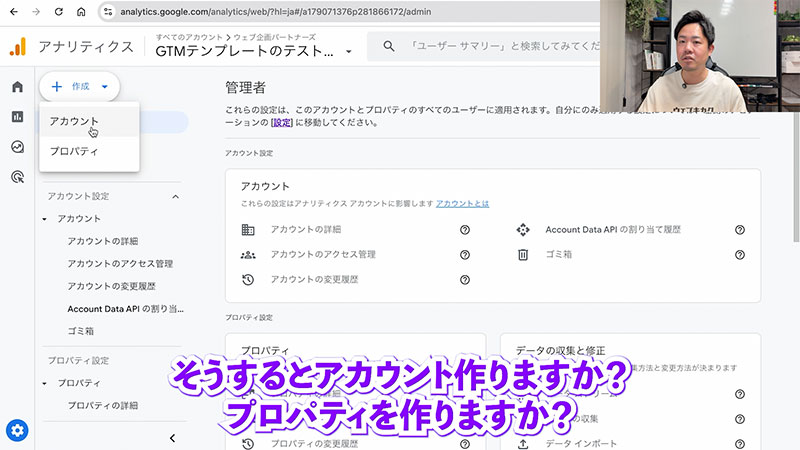Open ゴミ箱 in the left nav
This screenshot has height=450, width=800.
coord(81,331)
